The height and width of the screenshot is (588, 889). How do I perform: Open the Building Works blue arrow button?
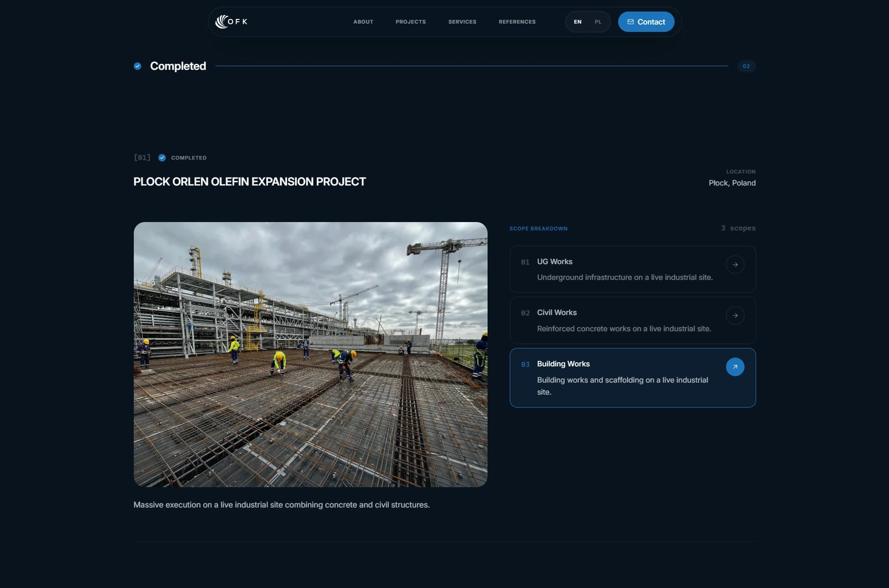click(735, 367)
